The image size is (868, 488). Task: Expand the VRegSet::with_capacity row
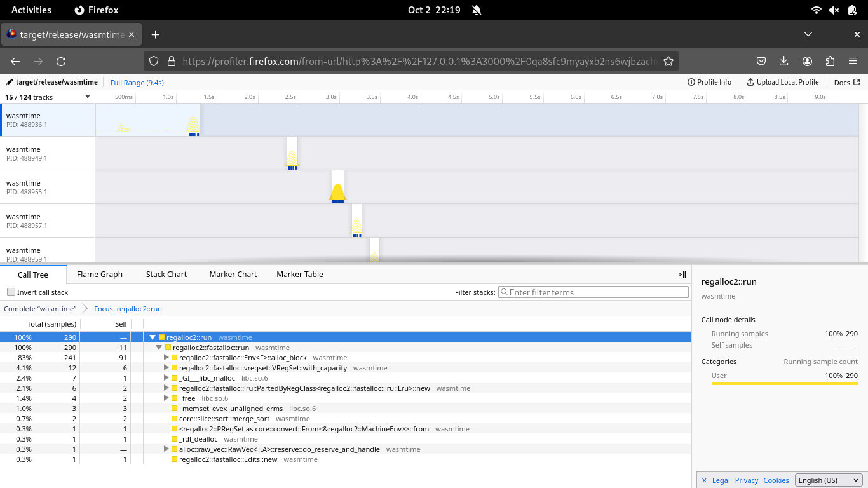(166, 368)
